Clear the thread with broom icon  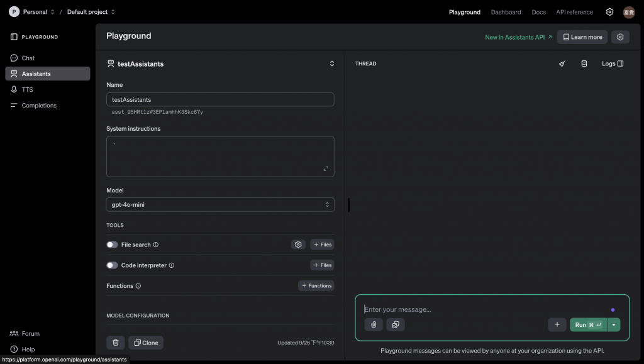coord(562,63)
